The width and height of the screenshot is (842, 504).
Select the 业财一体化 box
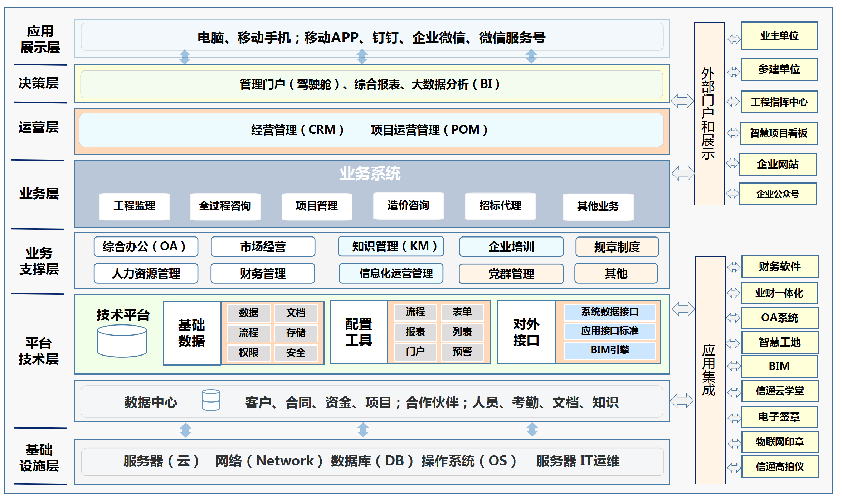779,293
